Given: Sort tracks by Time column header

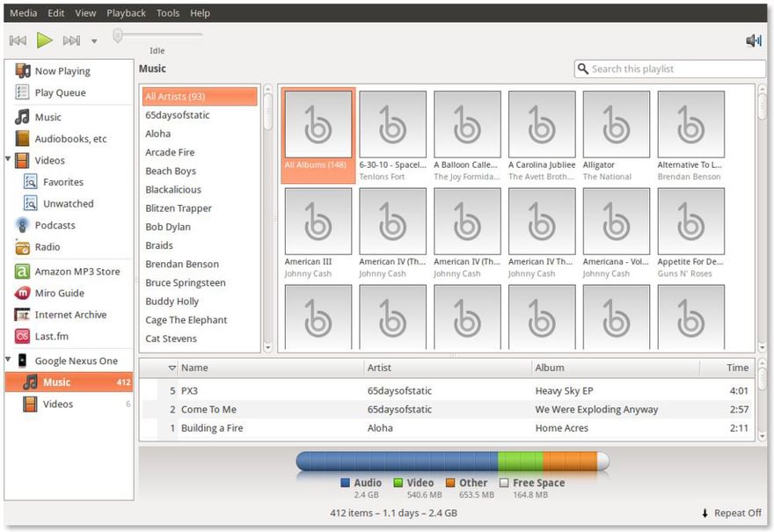Looking at the screenshot, I should [727, 368].
